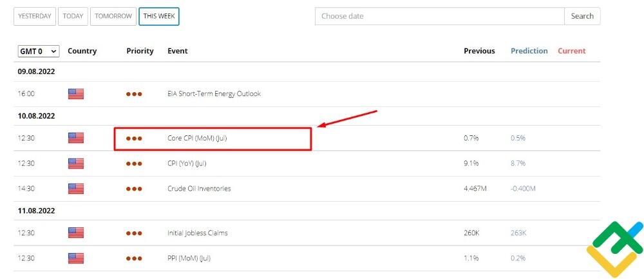644x279 pixels.
Task: Open the GMT 0 timezone dropdown
Action: pos(39,51)
